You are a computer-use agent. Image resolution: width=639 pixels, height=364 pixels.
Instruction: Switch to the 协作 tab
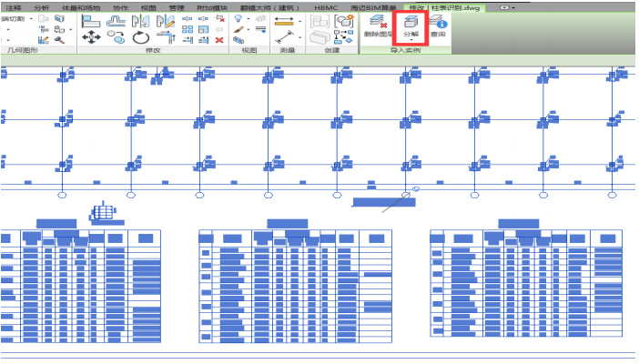coord(120,8)
